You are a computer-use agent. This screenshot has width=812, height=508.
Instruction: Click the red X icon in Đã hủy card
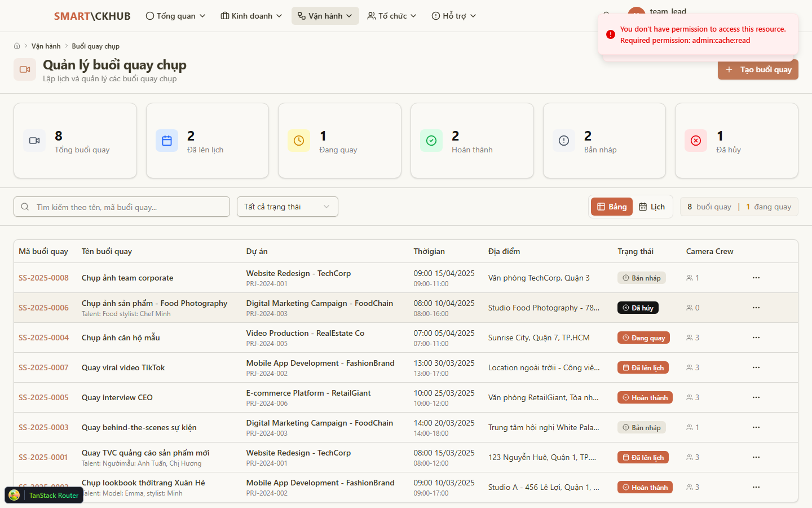tap(696, 141)
